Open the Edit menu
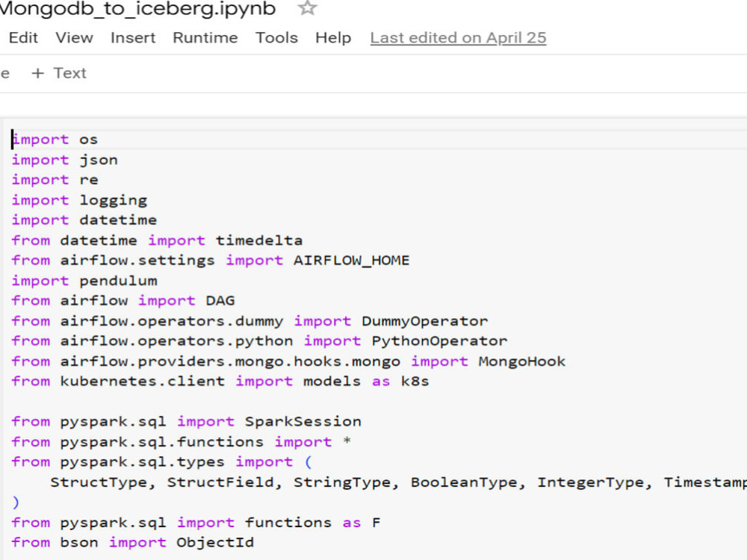747x560 pixels. tap(22, 37)
